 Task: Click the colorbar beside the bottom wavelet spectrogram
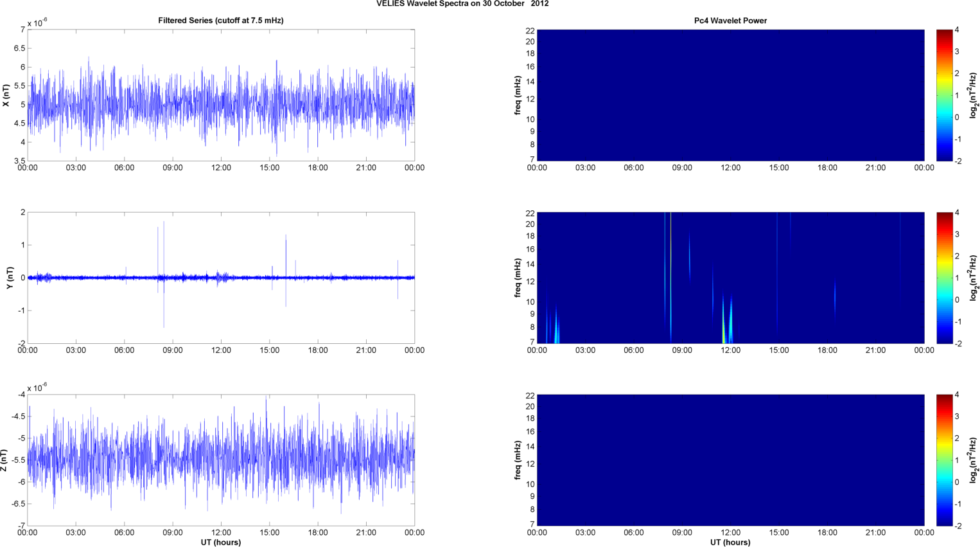click(944, 460)
